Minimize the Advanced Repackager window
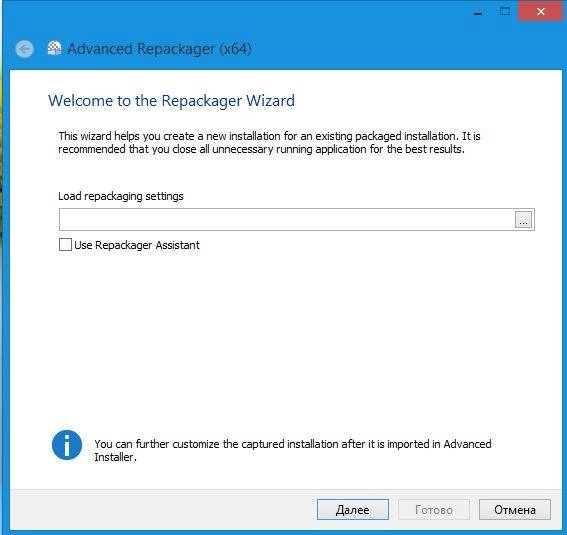The image size is (567, 535). [x=478, y=12]
